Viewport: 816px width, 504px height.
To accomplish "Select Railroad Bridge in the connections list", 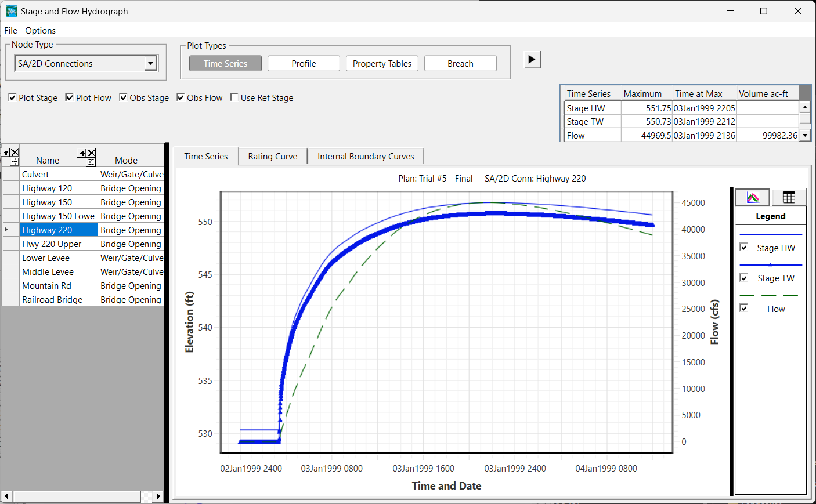I will click(52, 300).
